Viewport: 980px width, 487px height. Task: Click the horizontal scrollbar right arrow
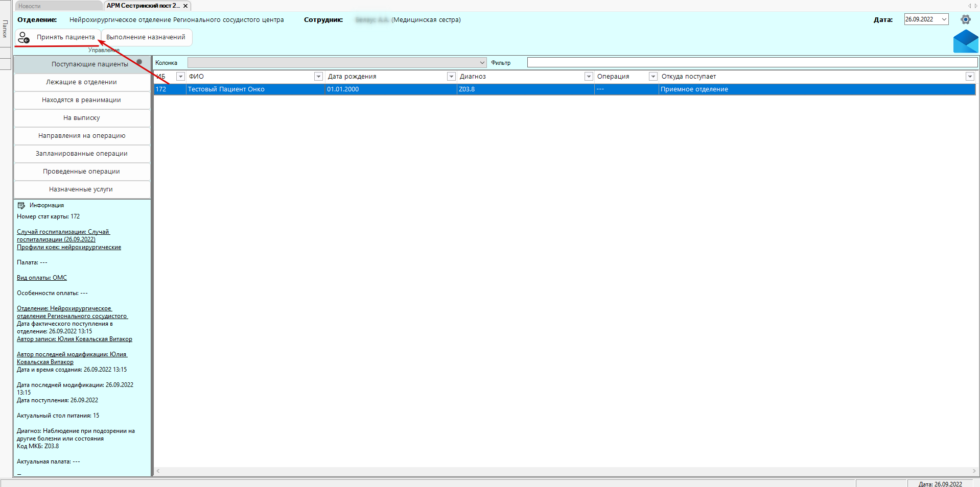[974, 471]
